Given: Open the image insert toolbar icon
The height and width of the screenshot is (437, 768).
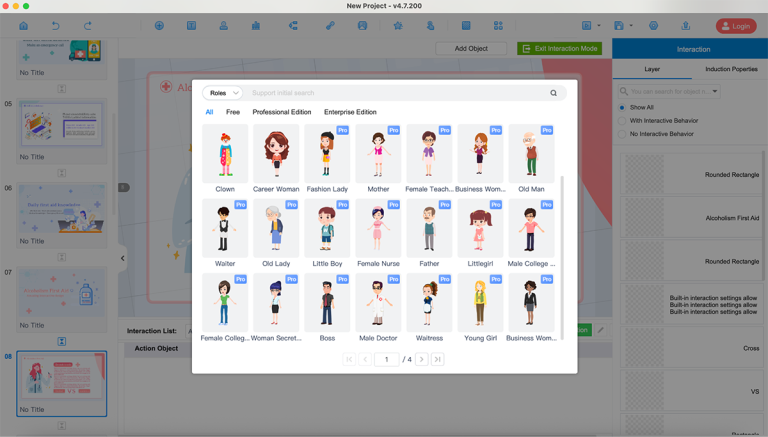Looking at the screenshot, I should [x=362, y=26].
